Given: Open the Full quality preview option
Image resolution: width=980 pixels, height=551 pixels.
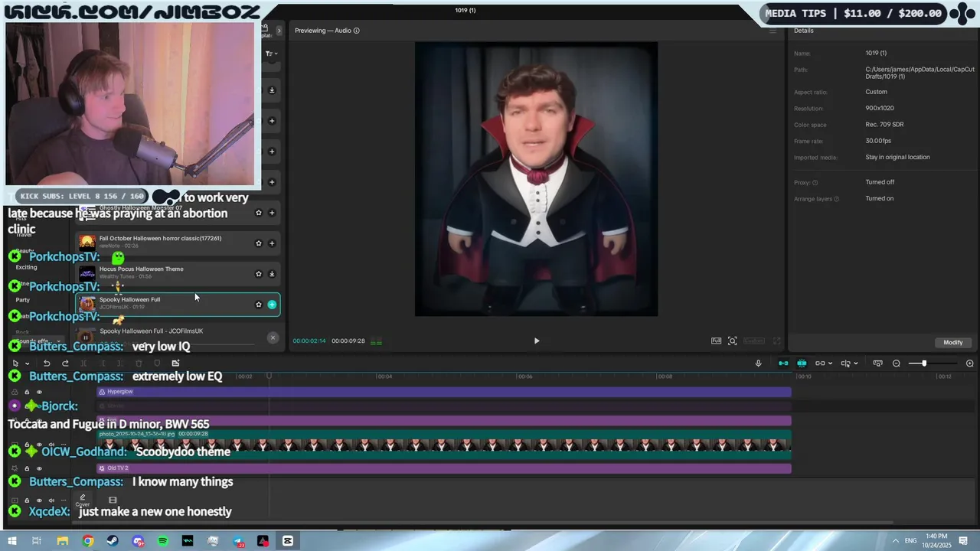Looking at the screenshot, I should (x=716, y=341).
